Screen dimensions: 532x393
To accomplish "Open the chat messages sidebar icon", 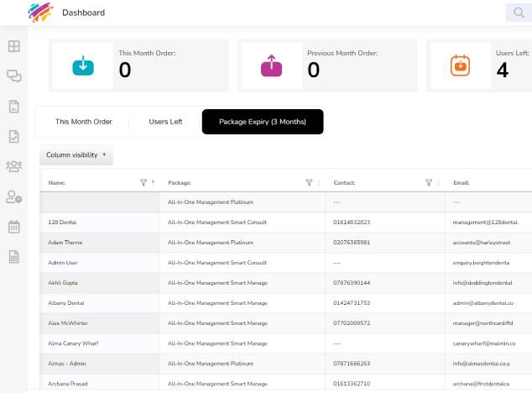I will tap(14, 76).
